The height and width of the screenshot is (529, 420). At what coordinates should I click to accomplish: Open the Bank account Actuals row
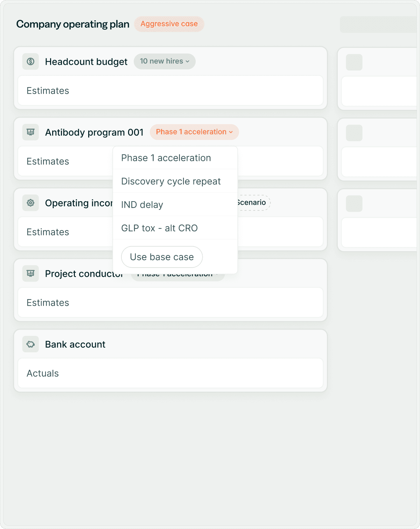coord(170,373)
